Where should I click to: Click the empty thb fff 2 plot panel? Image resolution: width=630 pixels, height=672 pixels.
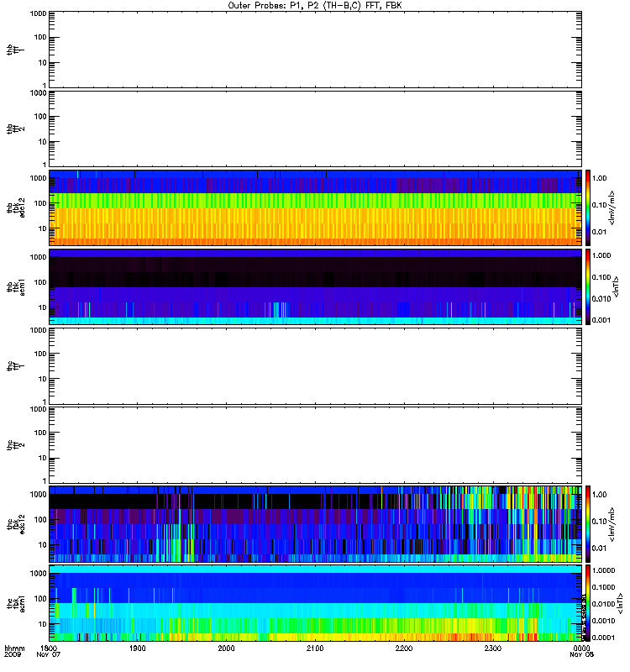(316, 129)
